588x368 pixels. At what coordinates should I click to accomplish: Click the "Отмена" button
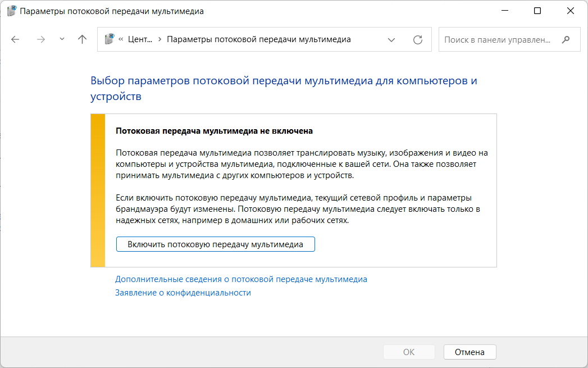point(470,352)
